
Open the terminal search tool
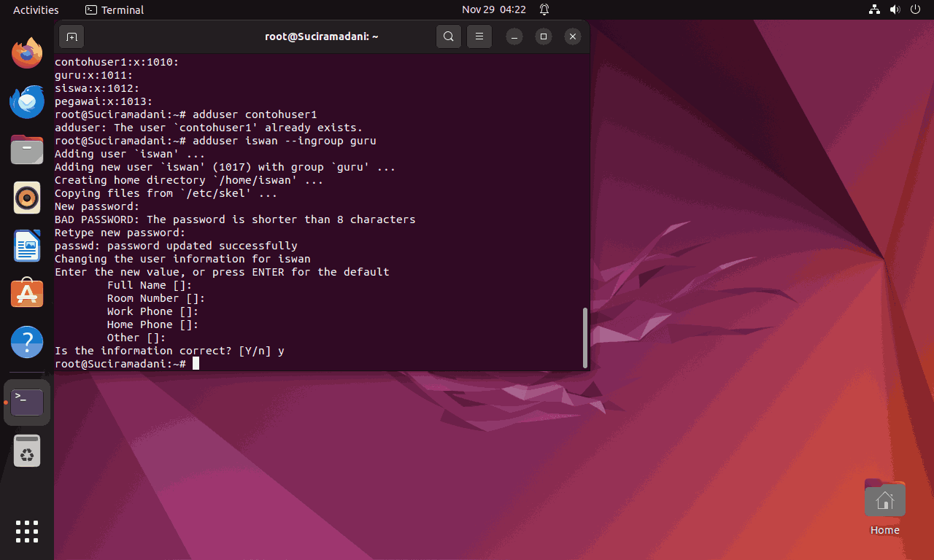tap(449, 36)
